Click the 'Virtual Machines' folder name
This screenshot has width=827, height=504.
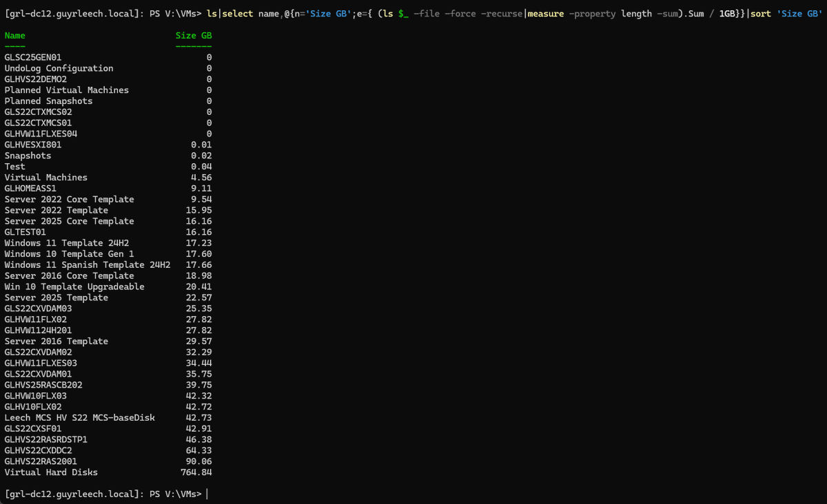(x=45, y=178)
